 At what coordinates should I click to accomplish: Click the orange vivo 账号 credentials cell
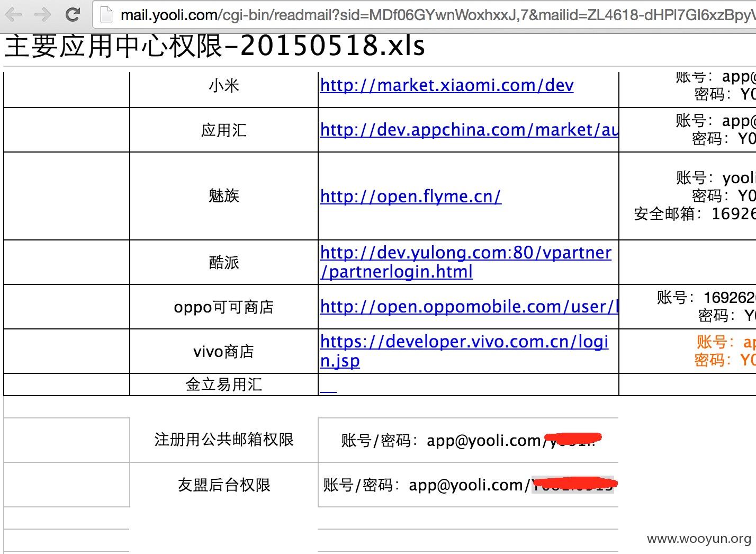pyautogui.click(x=688, y=351)
